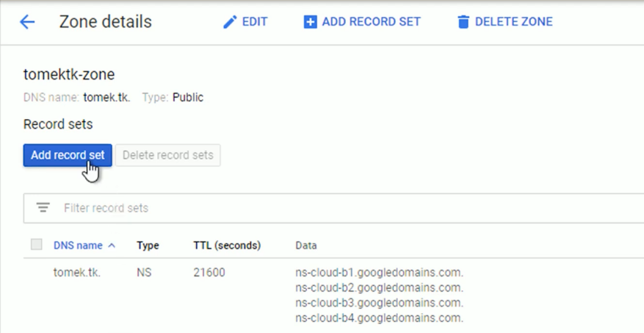
Task: Select DELETE ZONE text in top toolbar
Action: pos(513,22)
